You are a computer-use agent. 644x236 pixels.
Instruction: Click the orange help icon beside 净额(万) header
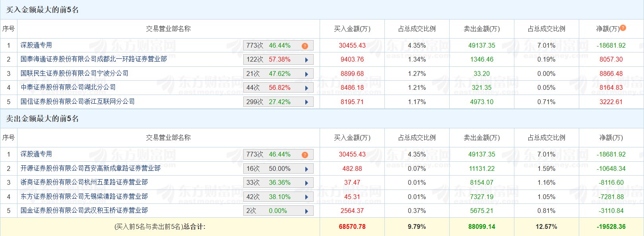coord(623,28)
